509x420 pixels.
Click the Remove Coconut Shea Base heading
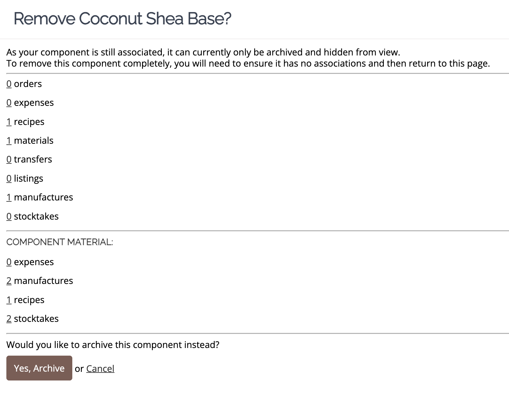click(x=122, y=18)
